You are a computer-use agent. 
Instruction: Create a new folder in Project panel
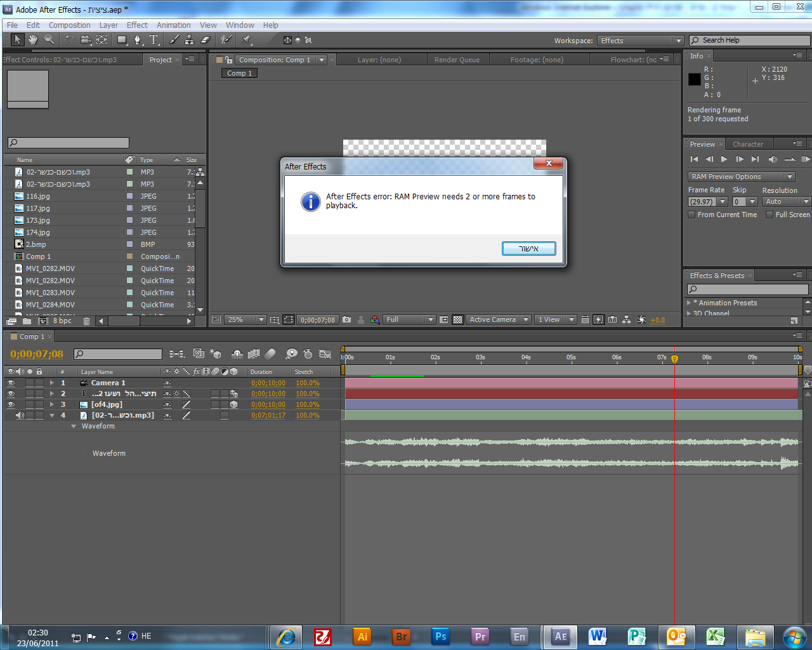tap(27, 321)
